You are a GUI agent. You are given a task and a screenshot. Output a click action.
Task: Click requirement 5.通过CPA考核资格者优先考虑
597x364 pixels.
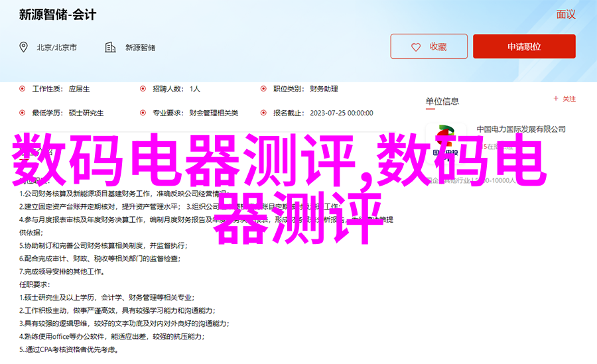click(69, 349)
